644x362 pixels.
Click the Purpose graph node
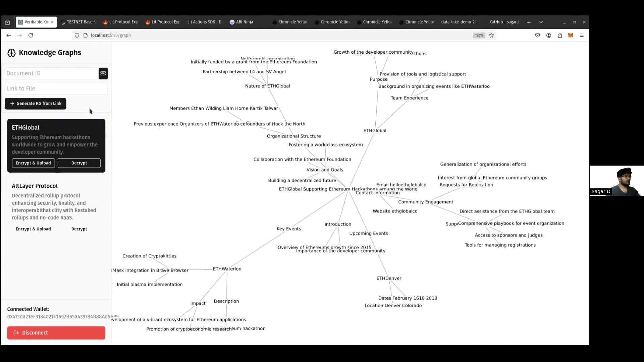pos(379,79)
